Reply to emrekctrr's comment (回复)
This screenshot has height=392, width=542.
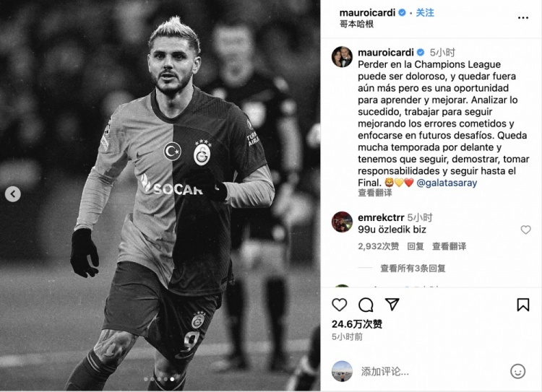point(416,246)
